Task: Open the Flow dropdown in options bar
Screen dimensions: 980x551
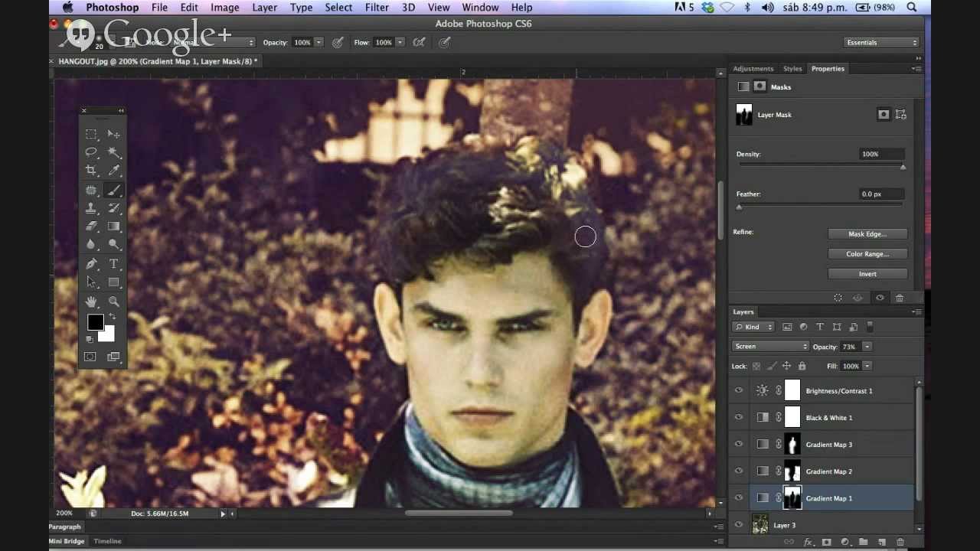Action: (400, 42)
